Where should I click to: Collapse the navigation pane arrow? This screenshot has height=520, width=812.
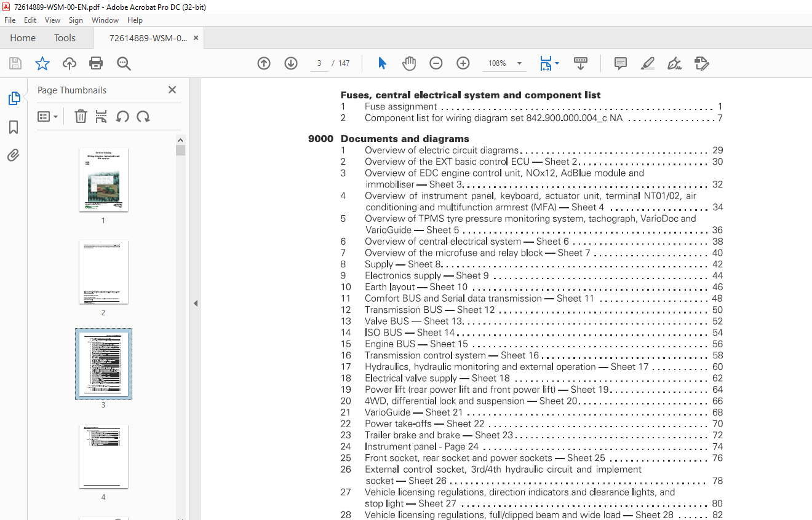(x=196, y=303)
